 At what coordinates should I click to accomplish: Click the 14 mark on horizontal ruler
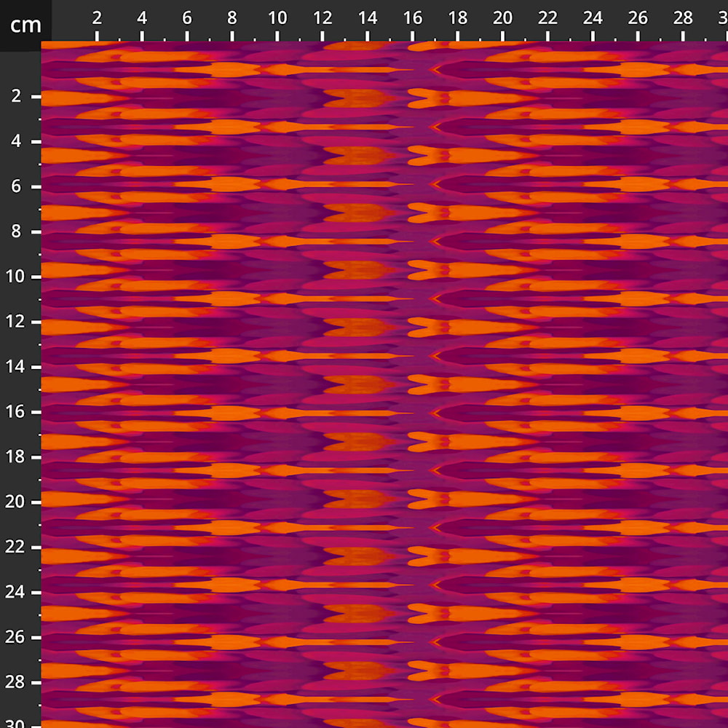tap(368, 19)
